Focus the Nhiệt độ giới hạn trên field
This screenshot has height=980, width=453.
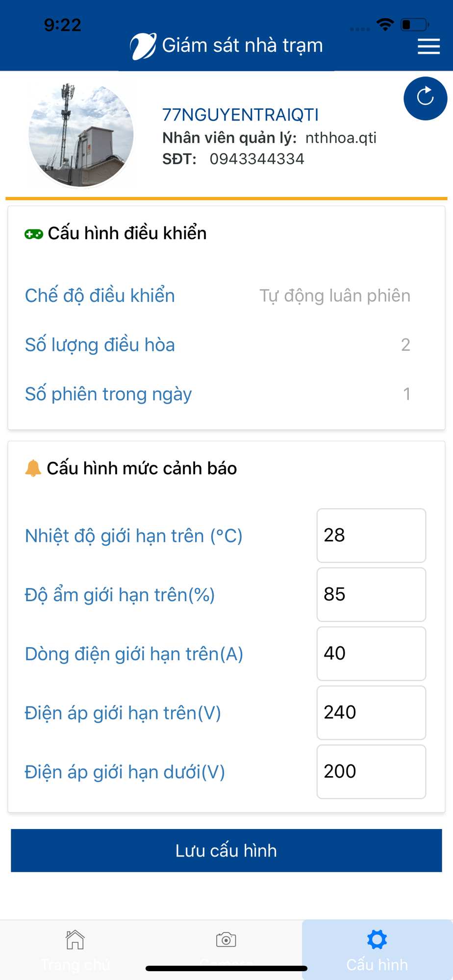point(371,536)
